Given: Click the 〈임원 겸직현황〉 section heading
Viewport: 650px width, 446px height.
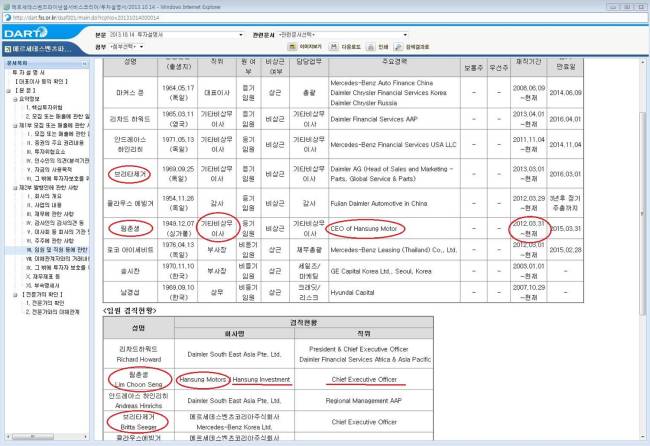Looking at the screenshot, I should 130,310.
